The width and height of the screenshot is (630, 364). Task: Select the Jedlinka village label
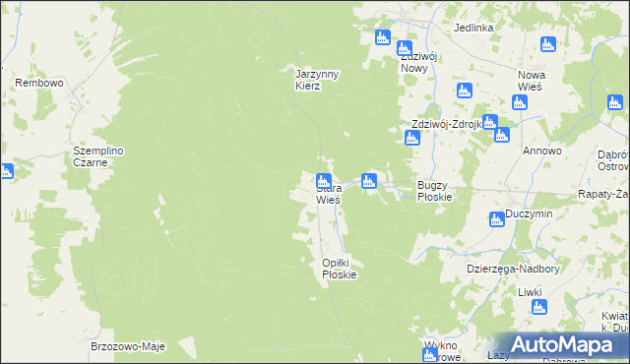pos(473,28)
